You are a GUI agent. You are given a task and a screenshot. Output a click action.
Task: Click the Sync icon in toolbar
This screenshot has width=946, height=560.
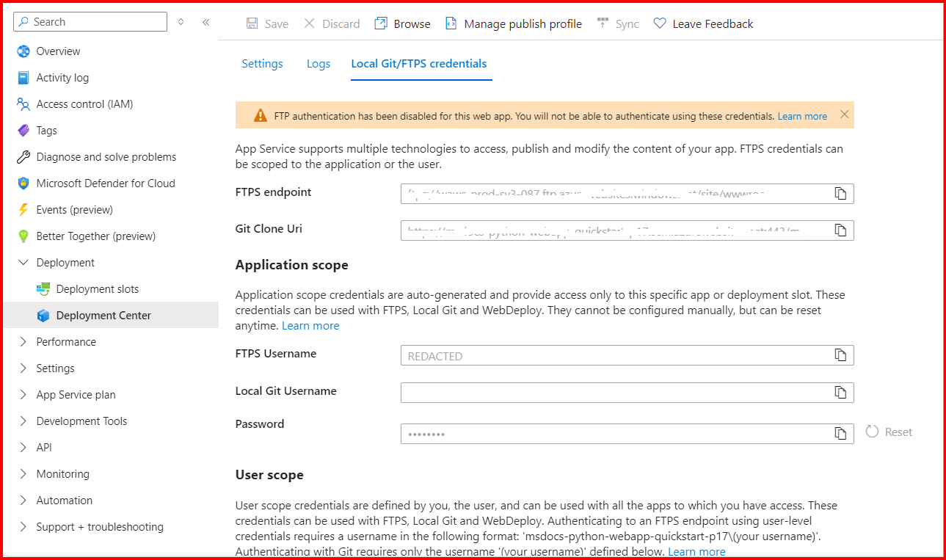(603, 23)
